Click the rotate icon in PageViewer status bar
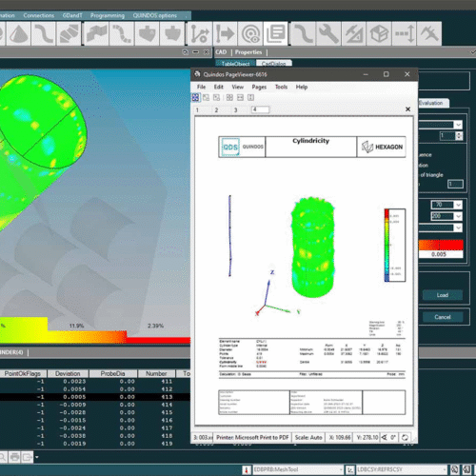The width and height of the screenshot is (476, 476). [405, 437]
